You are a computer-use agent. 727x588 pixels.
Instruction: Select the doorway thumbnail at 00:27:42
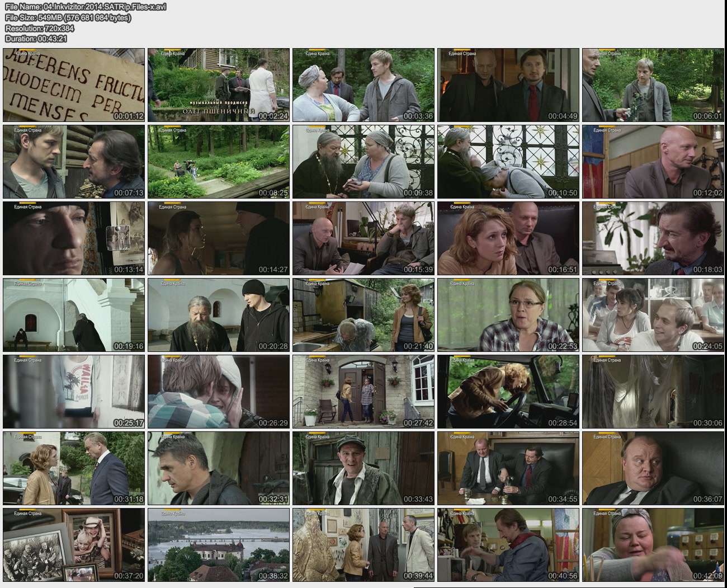click(x=363, y=392)
